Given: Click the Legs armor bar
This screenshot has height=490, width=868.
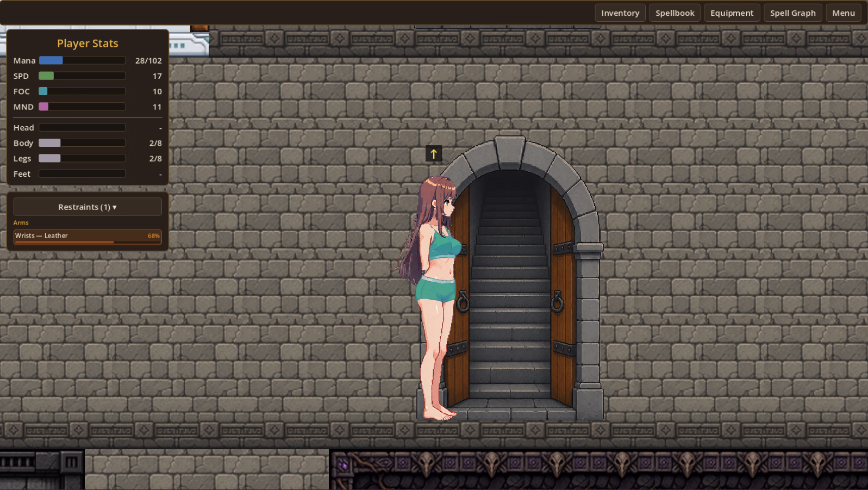Looking at the screenshot, I should point(82,158).
